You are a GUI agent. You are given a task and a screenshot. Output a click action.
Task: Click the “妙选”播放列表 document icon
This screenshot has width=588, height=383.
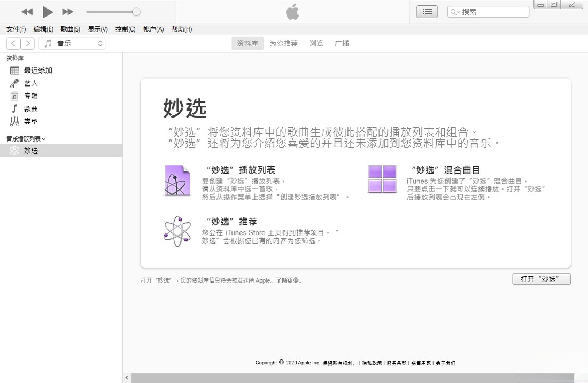point(177,181)
